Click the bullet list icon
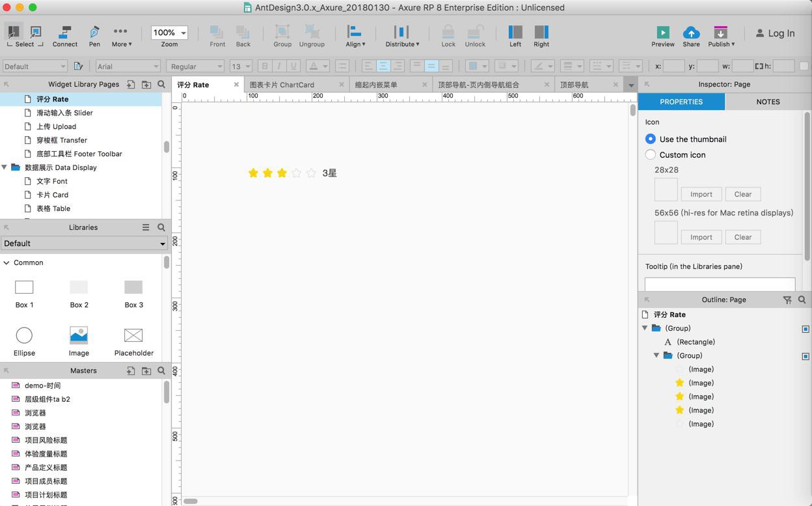 click(x=342, y=66)
